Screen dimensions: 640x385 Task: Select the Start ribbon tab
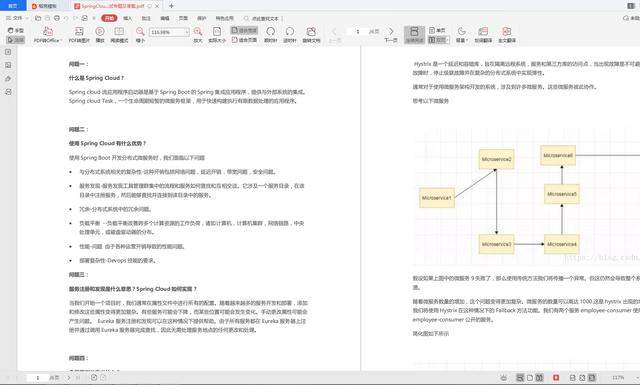pos(109,18)
